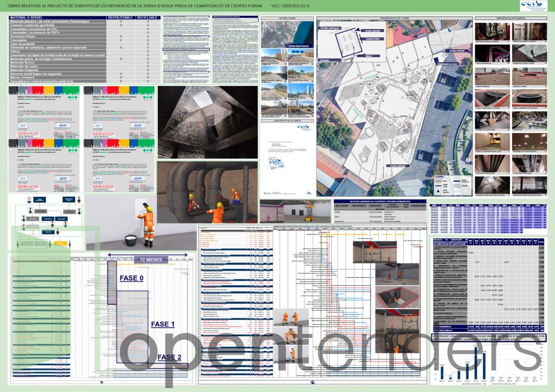Viewport: 555px width, 392px height.
Task: Click the yellow box in the organisation chart
Action: [x=60, y=243]
